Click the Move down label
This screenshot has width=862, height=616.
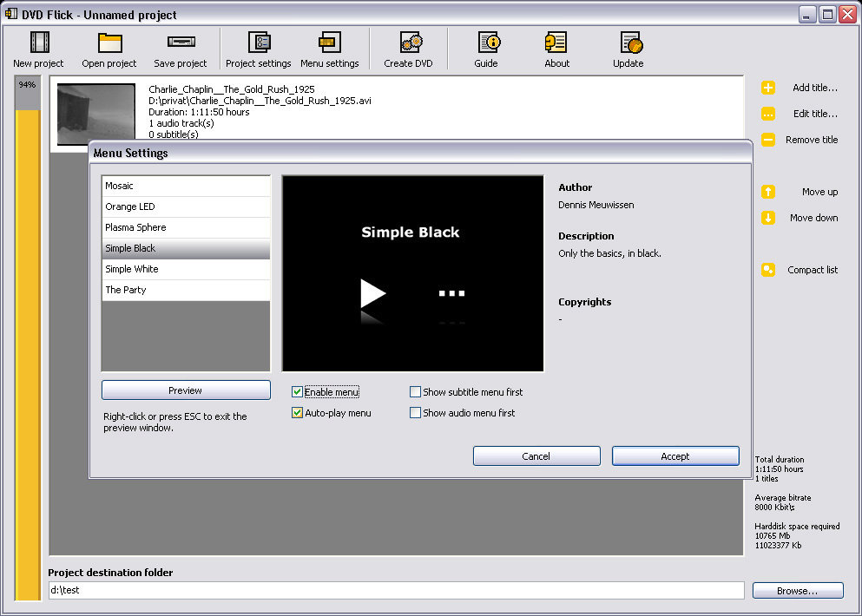point(814,218)
